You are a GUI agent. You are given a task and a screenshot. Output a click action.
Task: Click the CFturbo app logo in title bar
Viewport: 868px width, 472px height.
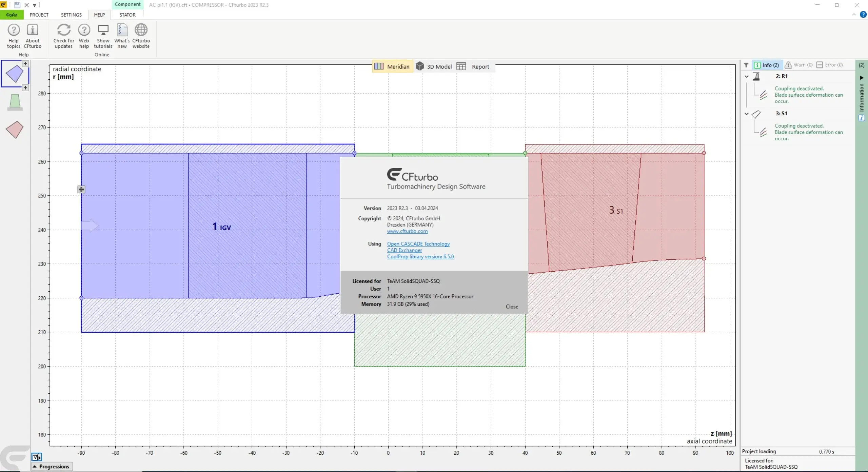click(3, 5)
